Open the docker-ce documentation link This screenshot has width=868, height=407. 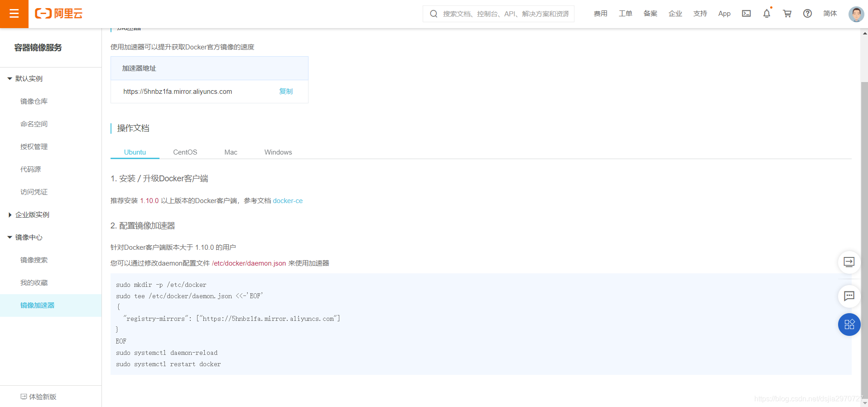pos(288,201)
